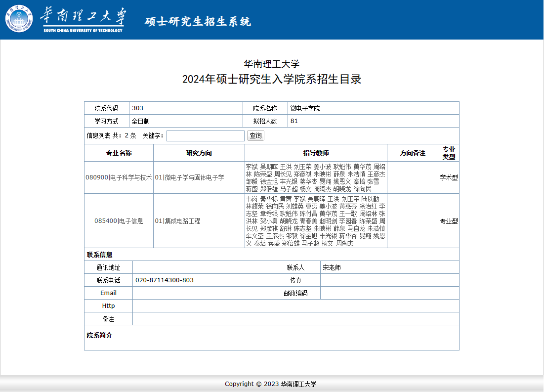The width and height of the screenshot is (544, 392).
Task: Click the 研究方向 column header
Action: (199, 153)
